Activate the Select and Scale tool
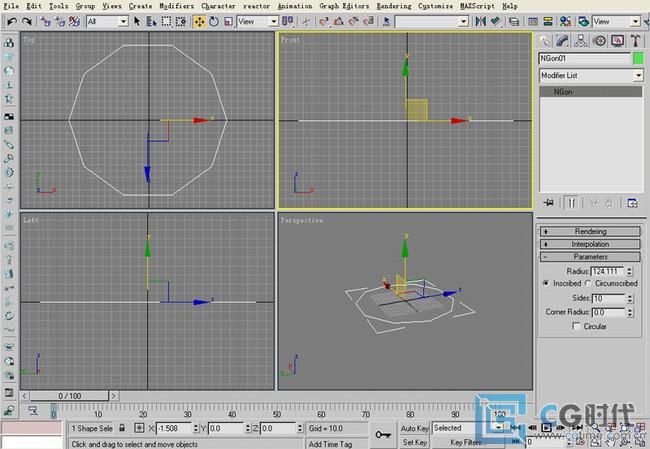The height and width of the screenshot is (449, 650). point(228,21)
